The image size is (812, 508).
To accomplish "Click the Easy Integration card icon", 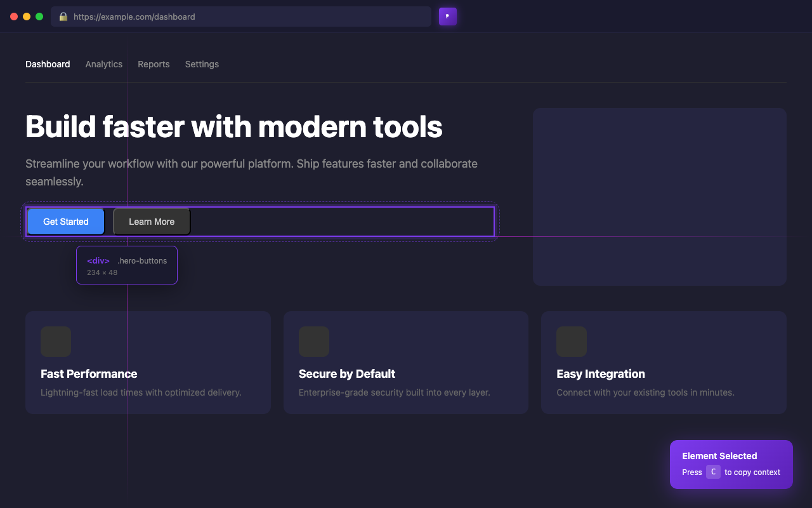I will pyautogui.click(x=572, y=342).
